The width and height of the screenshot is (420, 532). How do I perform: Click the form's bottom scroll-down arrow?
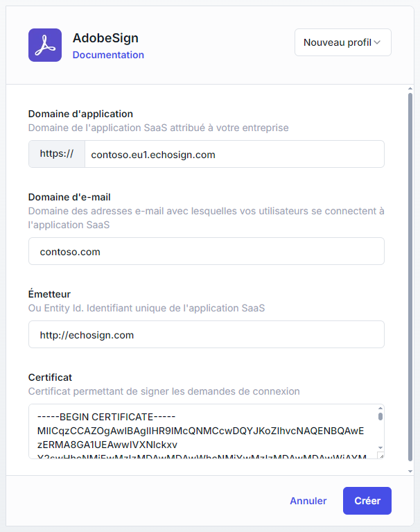411,471
